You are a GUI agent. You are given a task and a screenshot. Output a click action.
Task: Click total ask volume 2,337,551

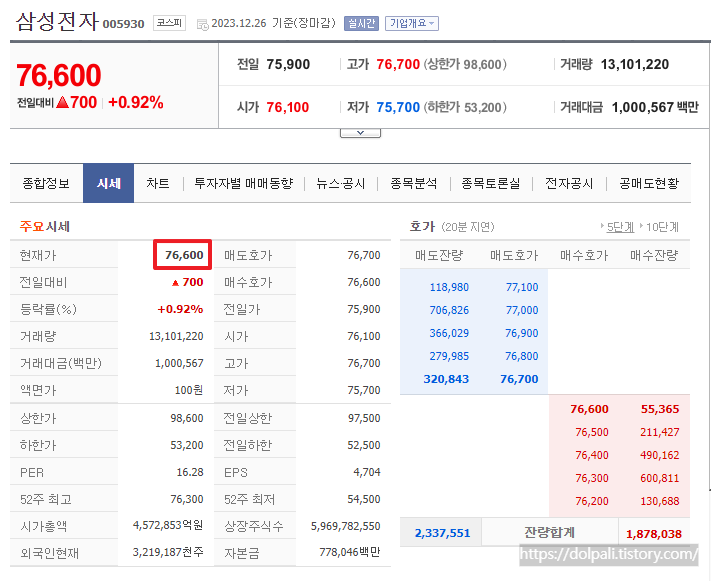click(442, 533)
